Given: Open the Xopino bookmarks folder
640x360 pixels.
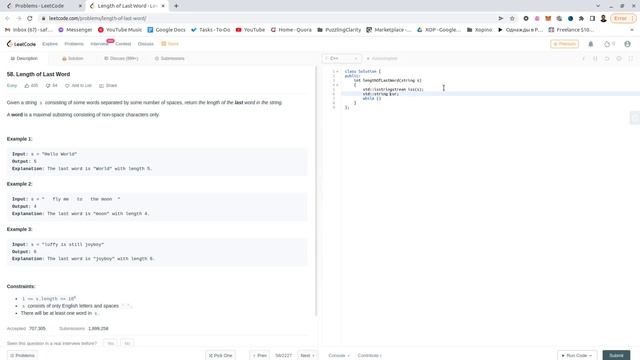Looking at the screenshot, I should (x=480, y=30).
